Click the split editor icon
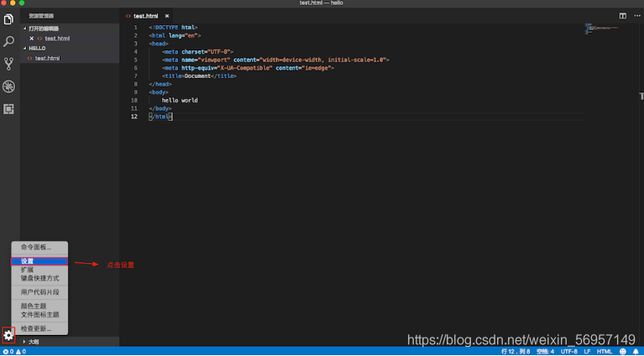 pos(623,16)
